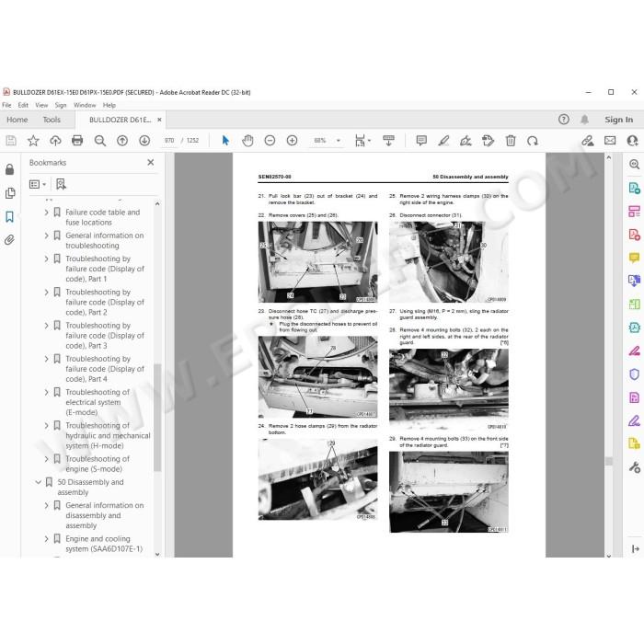The width and height of the screenshot is (644, 644).
Task: Click the upload to cloud icon
Action: [x=55, y=141]
